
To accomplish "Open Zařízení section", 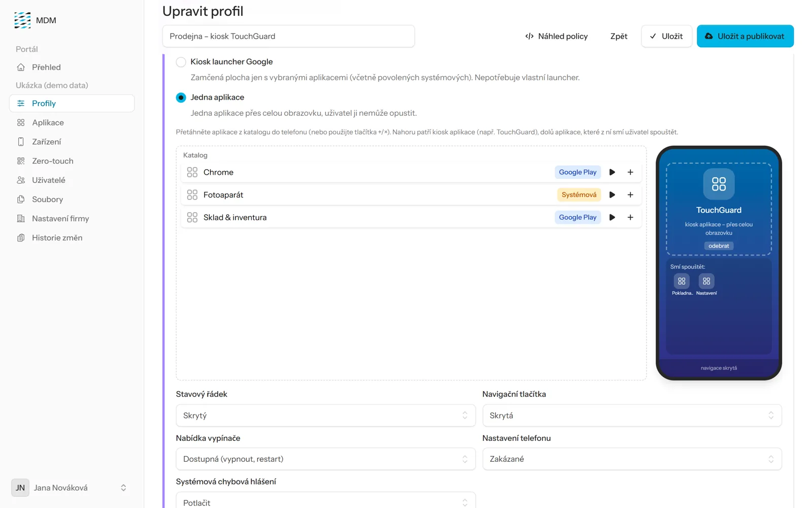I will pos(72,142).
